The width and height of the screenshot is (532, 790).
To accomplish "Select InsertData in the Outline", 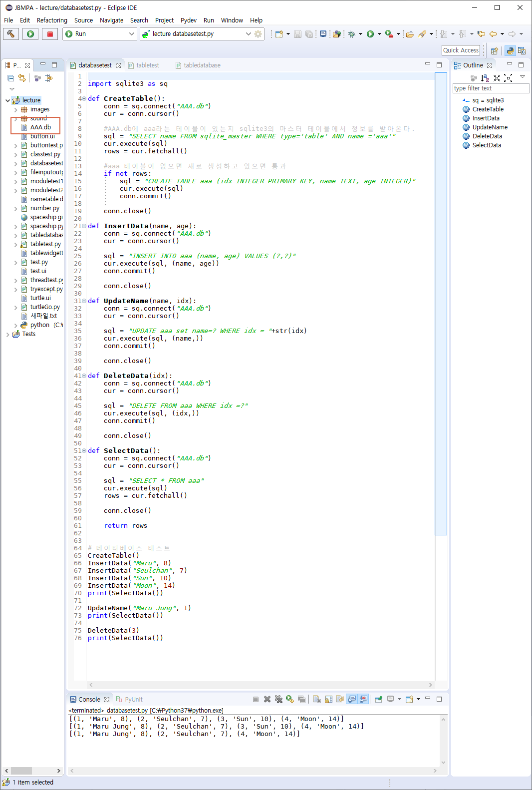I will point(486,118).
